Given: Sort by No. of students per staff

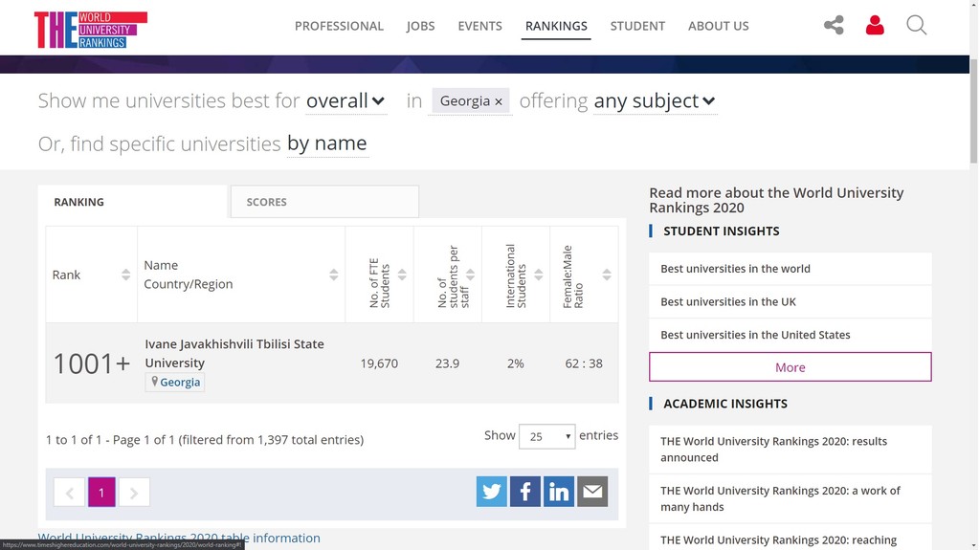Looking at the screenshot, I should (x=470, y=275).
